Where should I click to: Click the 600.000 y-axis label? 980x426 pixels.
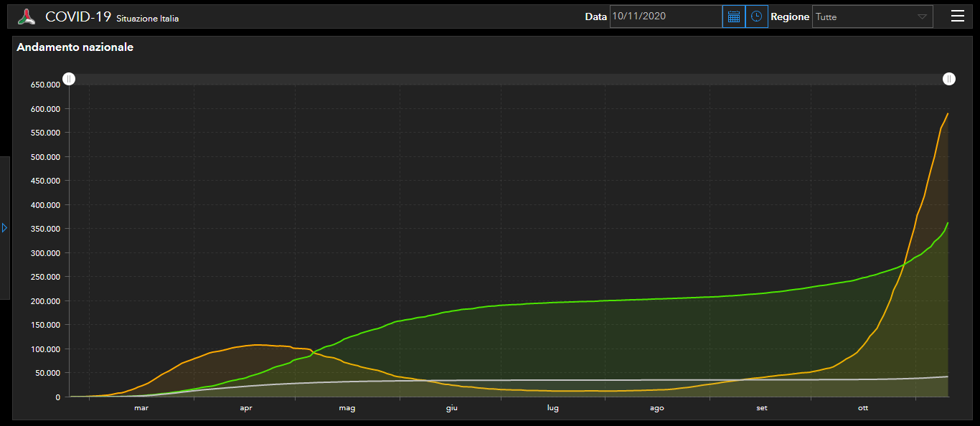tap(44, 109)
